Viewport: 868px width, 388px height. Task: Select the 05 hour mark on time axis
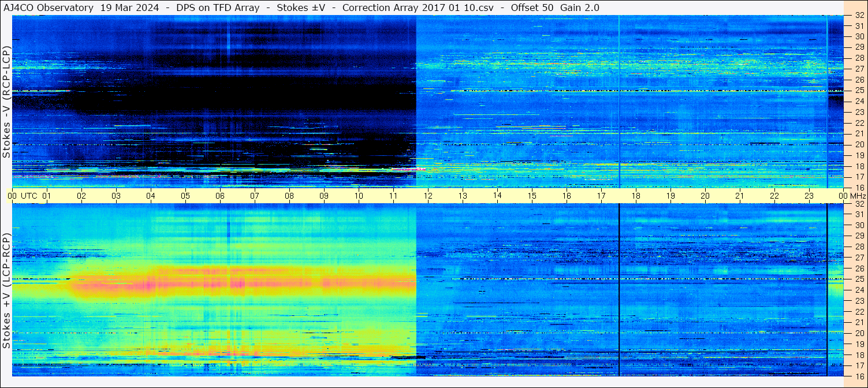pos(185,196)
